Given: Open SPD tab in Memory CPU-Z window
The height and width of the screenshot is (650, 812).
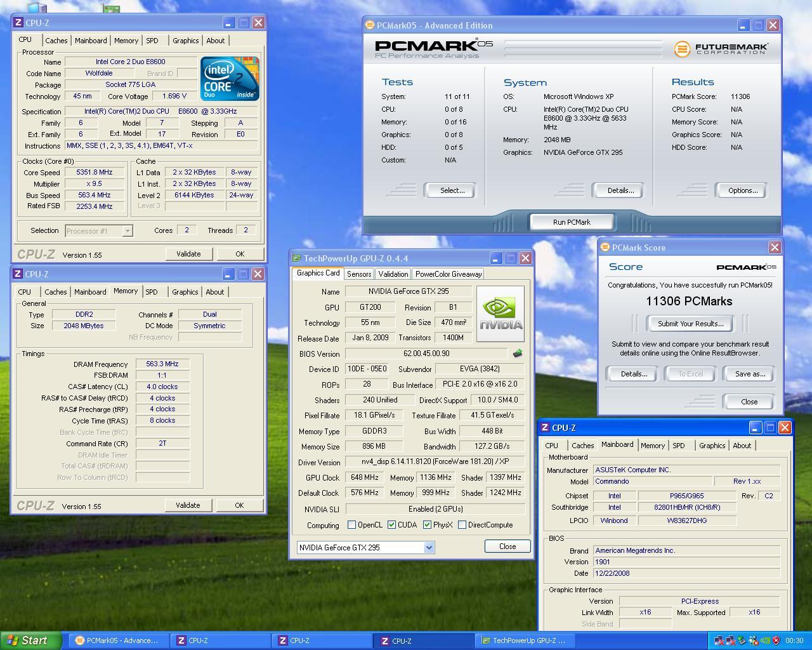Looking at the screenshot, I should [x=152, y=292].
